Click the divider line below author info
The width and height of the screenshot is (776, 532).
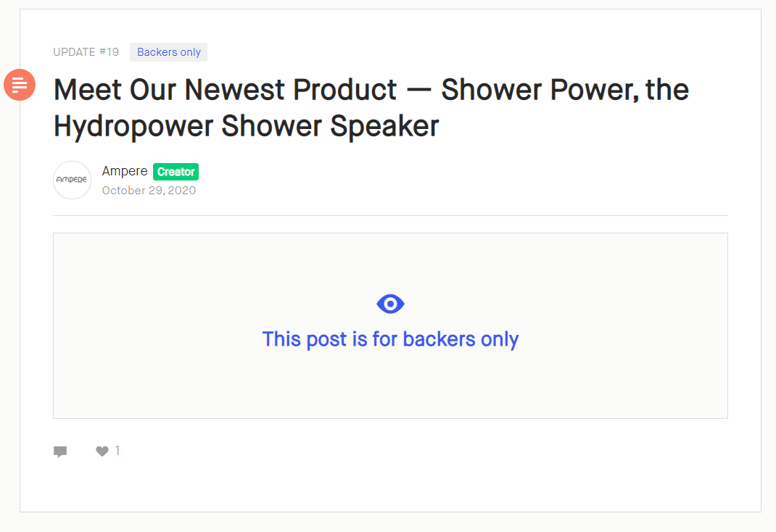coord(390,215)
